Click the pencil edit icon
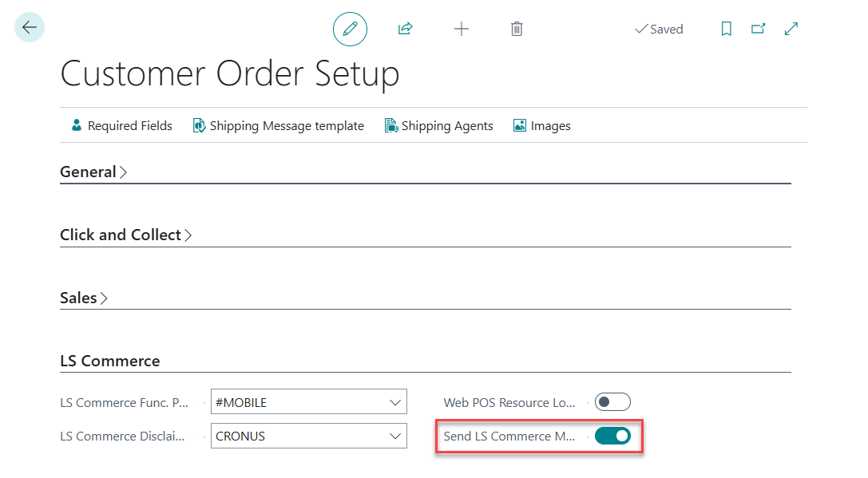868x478 pixels. tap(350, 30)
